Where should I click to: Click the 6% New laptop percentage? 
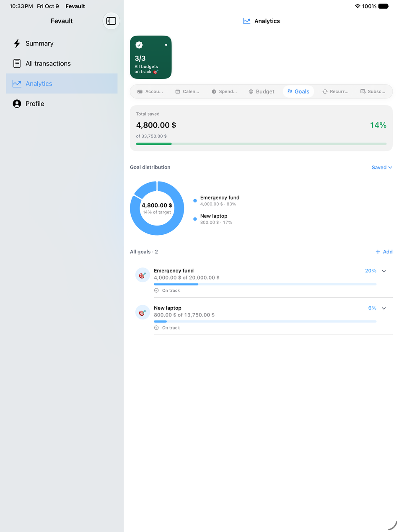point(372,308)
